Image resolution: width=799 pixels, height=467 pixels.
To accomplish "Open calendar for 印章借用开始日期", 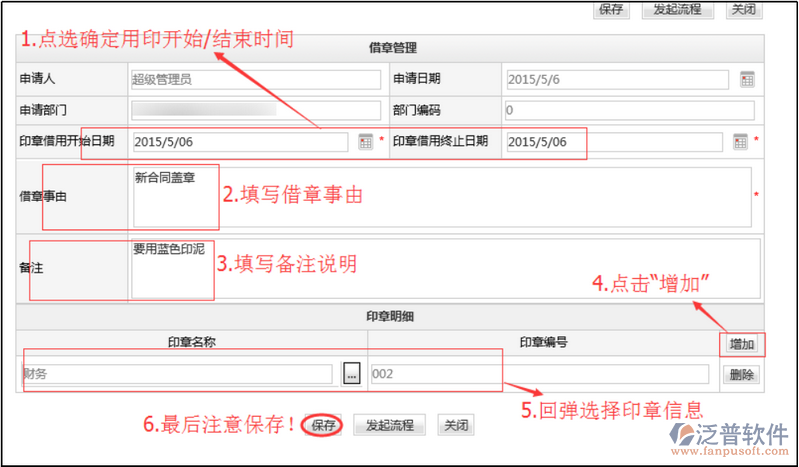I will coord(365,142).
